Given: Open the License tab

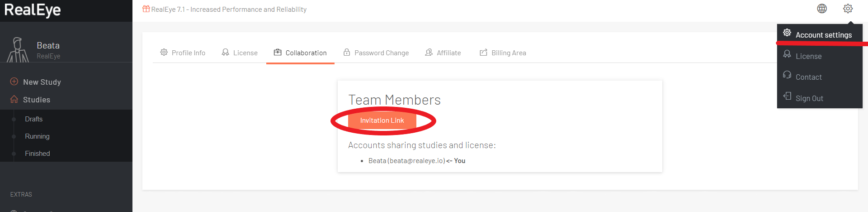Looking at the screenshot, I should [240, 53].
